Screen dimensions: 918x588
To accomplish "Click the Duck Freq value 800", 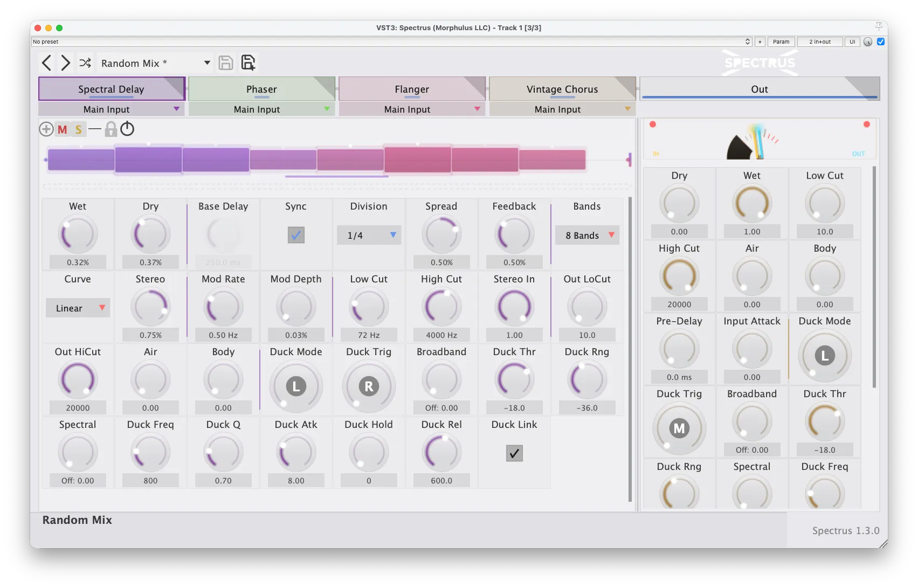I will [150, 481].
